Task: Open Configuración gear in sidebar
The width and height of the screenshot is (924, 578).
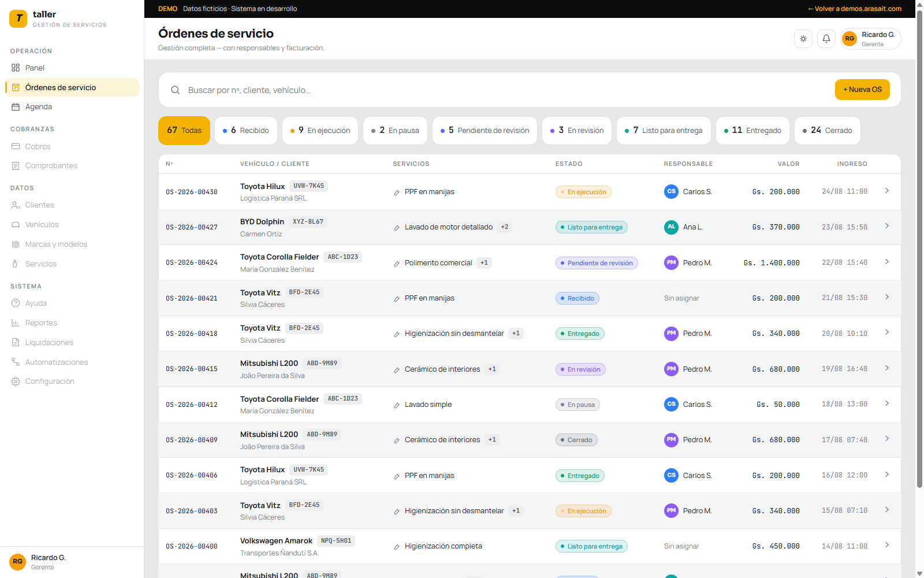Action: point(16,381)
